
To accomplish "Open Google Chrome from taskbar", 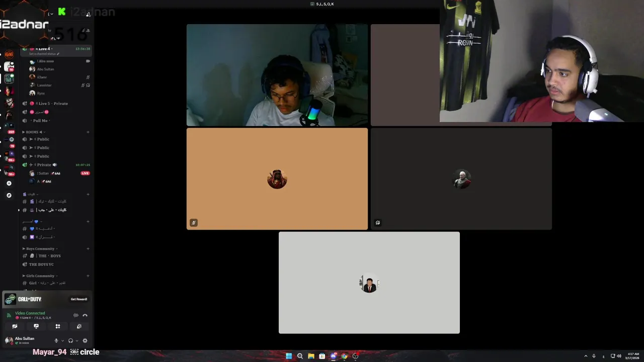I will click(344, 356).
